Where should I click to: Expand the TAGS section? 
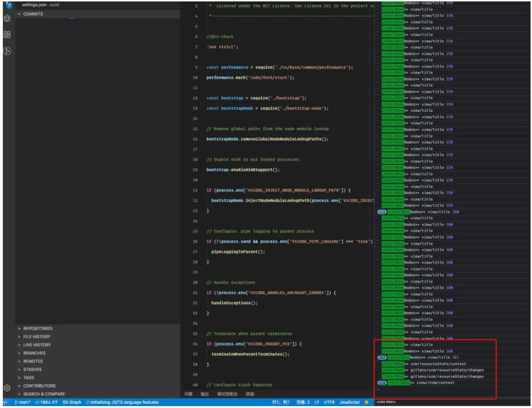click(98, 378)
